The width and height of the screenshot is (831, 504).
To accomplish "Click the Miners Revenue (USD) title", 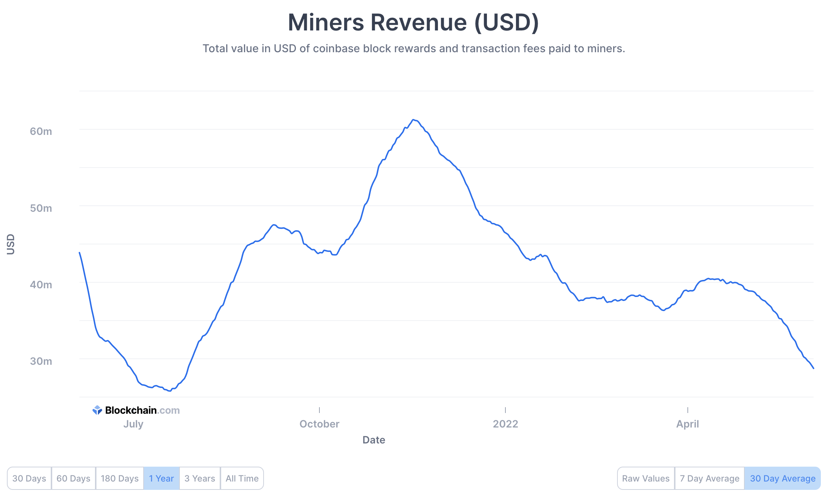I will [x=413, y=22].
